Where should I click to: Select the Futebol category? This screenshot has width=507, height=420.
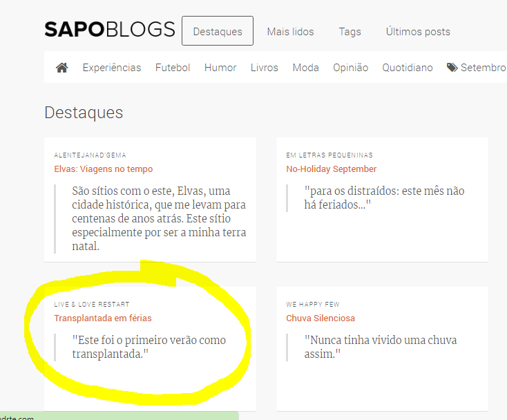click(x=173, y=68)
